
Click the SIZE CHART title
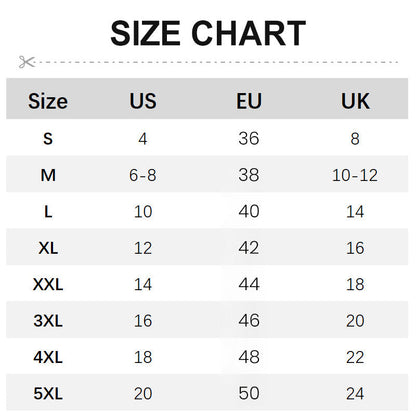[x=208, y=33]
